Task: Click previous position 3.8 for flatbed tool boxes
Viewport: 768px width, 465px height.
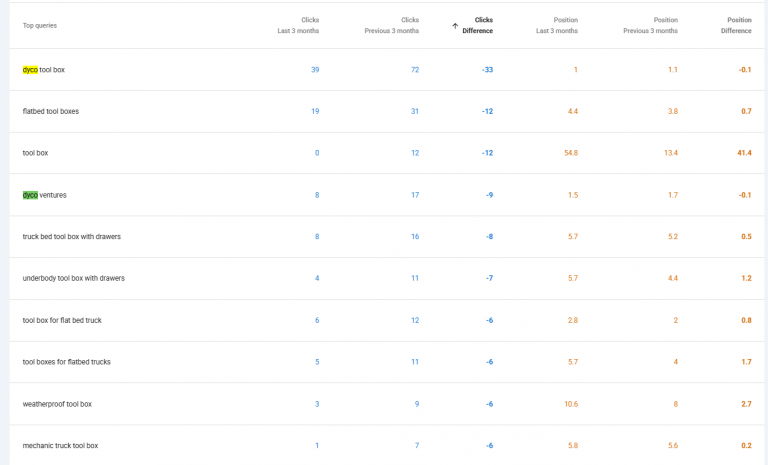Action: 673,111
